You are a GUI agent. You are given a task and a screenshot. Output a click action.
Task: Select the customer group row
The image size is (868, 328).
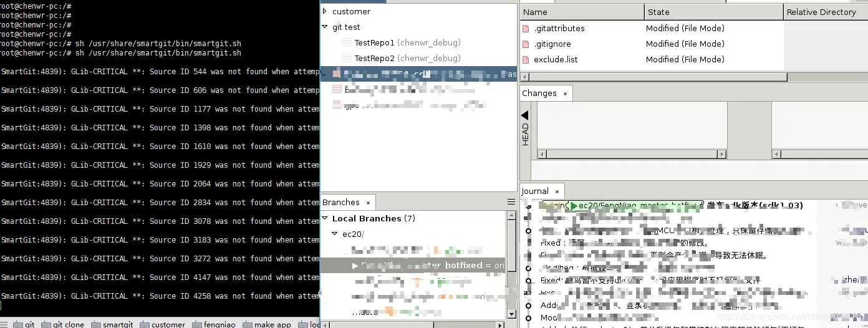point(418,11)
